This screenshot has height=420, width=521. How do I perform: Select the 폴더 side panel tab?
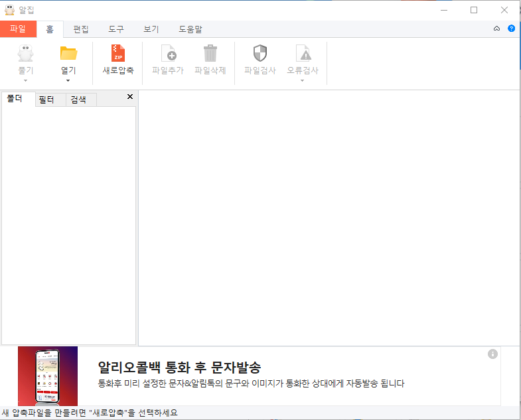click(19, 99)
